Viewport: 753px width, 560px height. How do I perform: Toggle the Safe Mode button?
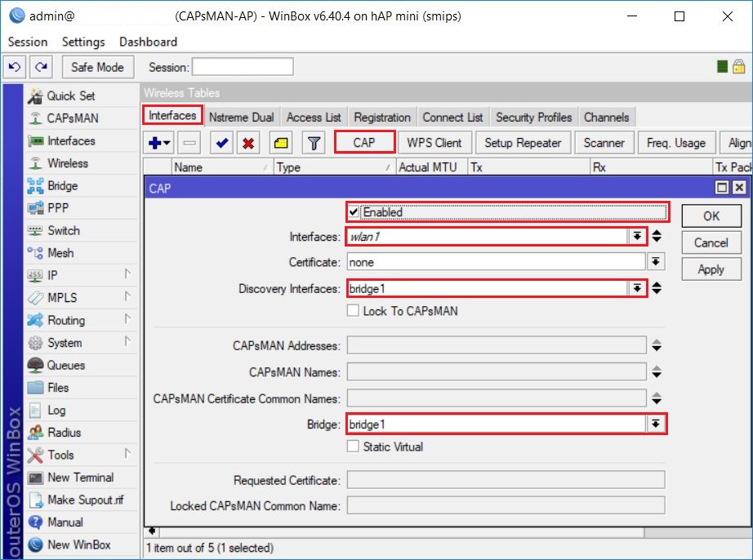(97, 67)
